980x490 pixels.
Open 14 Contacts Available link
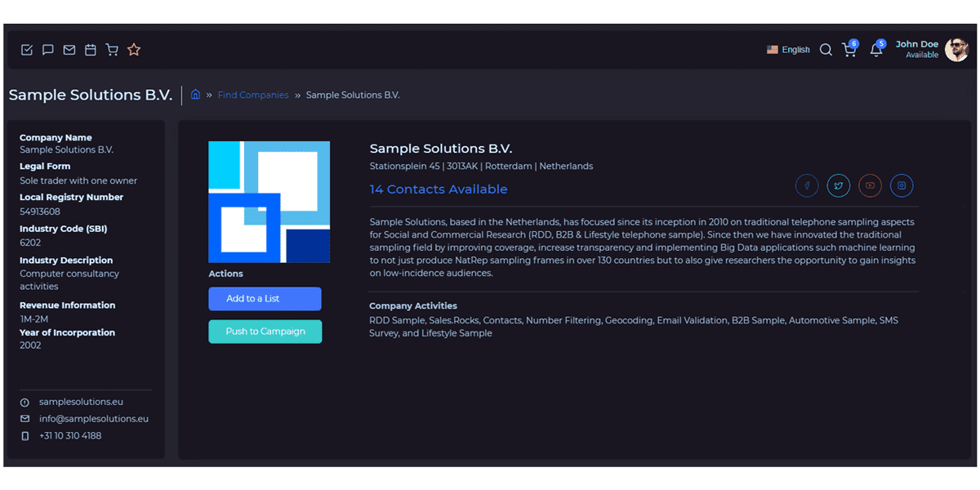(x=439, y=189)
